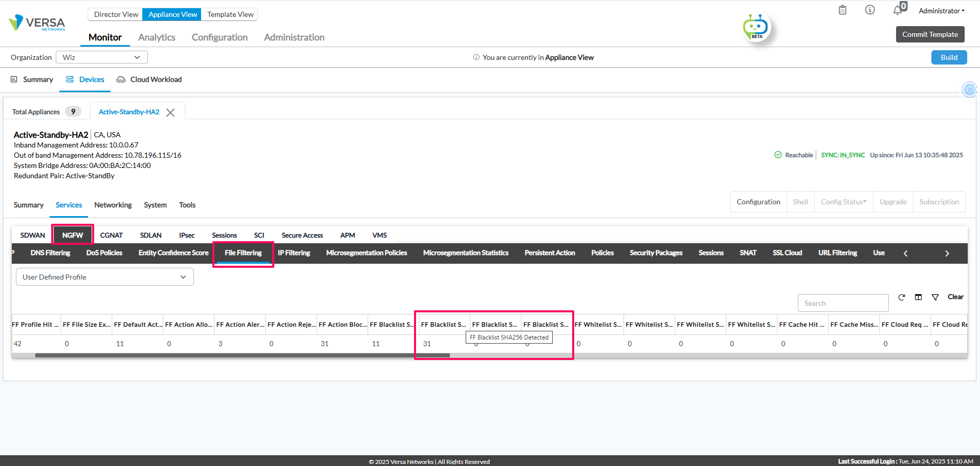
Task: Select the Sessions service tab
Action: click(x=224, y=235)
